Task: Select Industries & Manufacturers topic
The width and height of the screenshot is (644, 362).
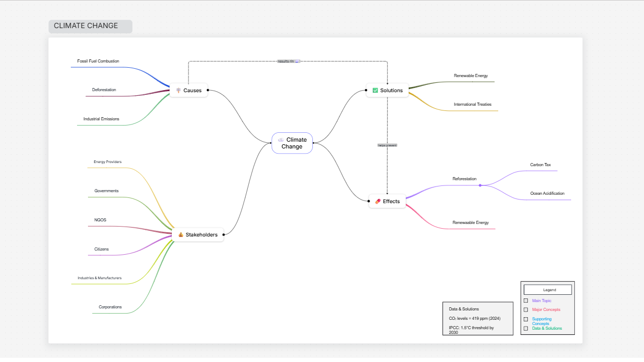Action: (100, 278)
